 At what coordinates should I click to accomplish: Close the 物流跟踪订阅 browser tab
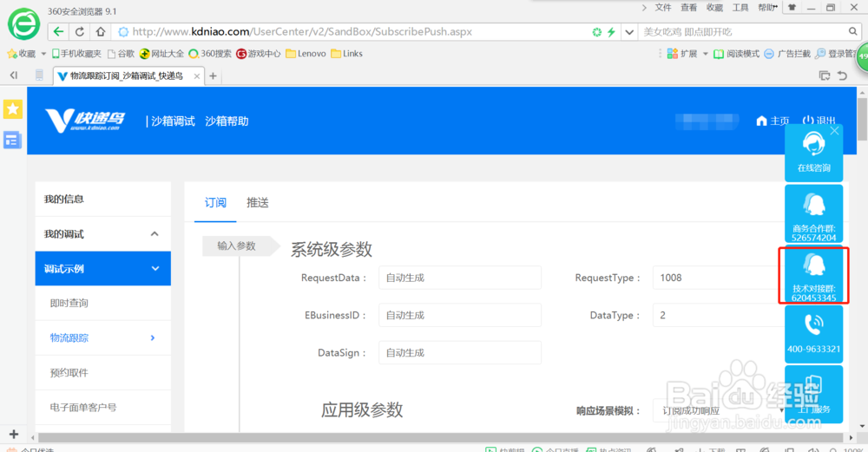pos(196,76)
